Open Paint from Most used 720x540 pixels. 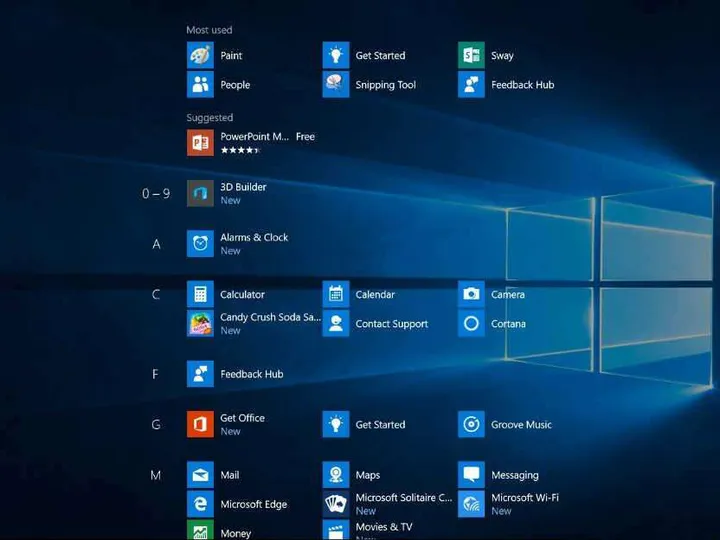point(200,55)
